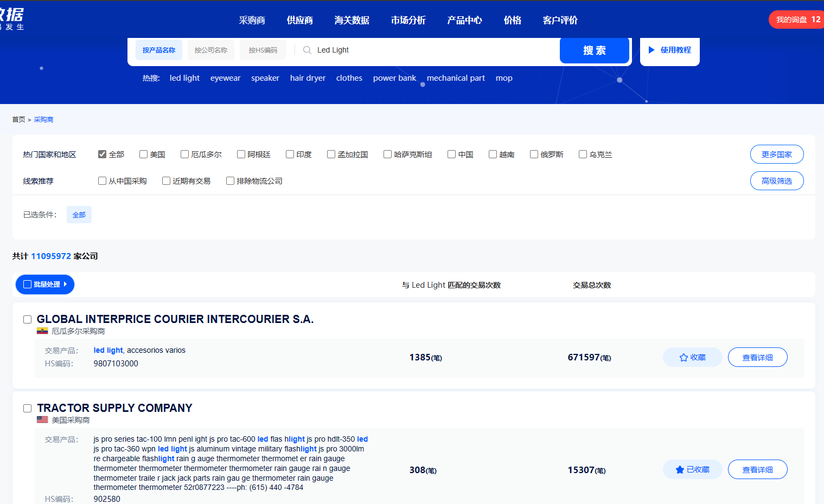Open 客户评价 nav item
Viewport: 824px width, 504px height.
click(560, 20)
